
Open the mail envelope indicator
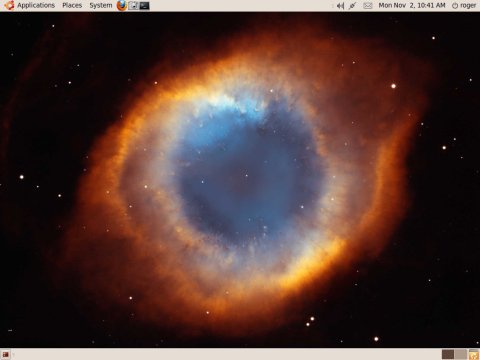367,6
